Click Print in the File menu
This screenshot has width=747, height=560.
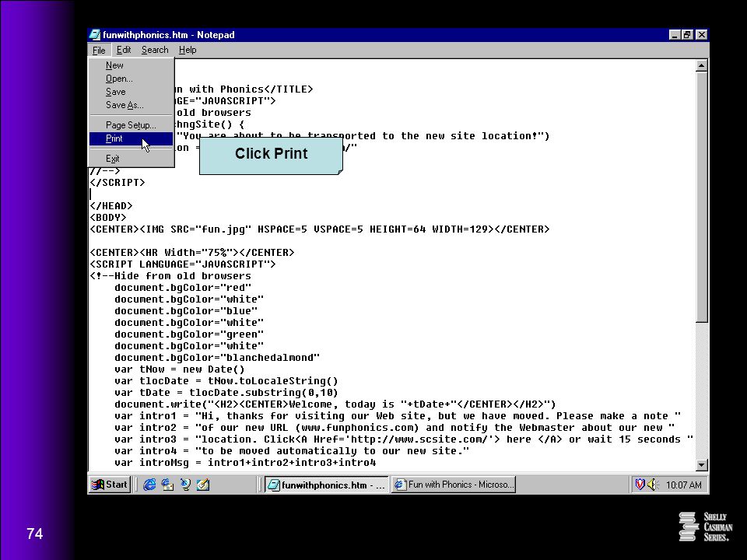coord(131,138)
